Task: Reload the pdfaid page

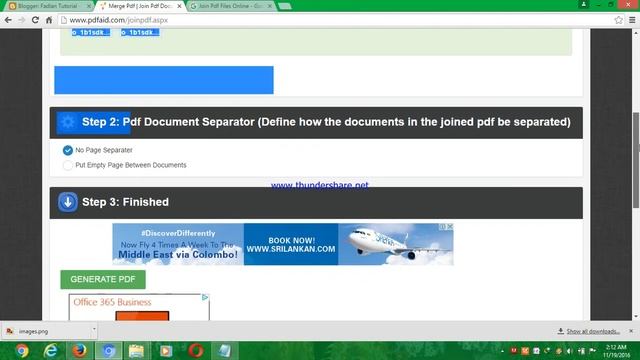Action: click(x=35, y=20)
